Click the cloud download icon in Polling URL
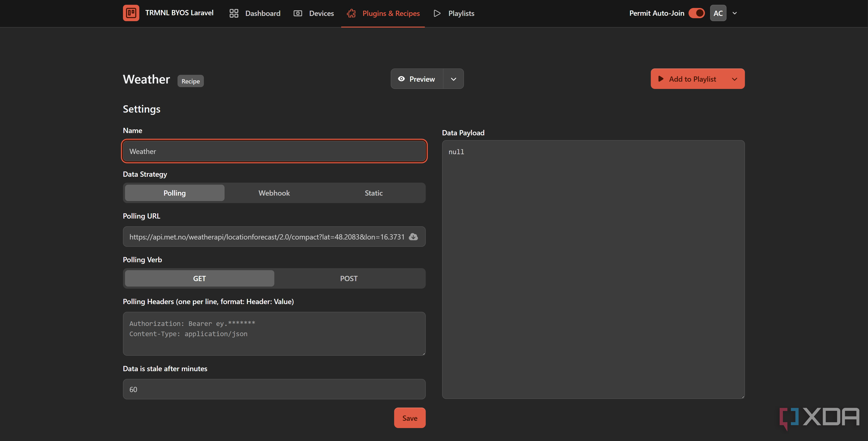This screenshot has width=868, height=441. [x=413, y=237]
